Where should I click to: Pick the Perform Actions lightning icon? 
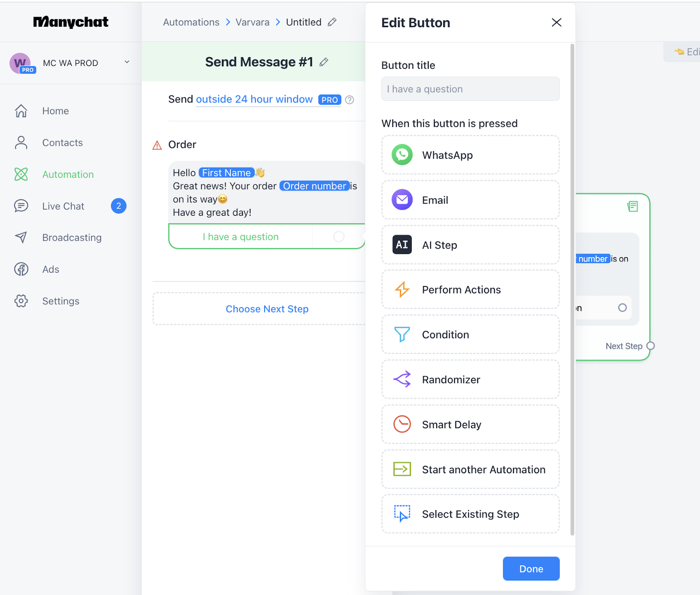[402, 290]
